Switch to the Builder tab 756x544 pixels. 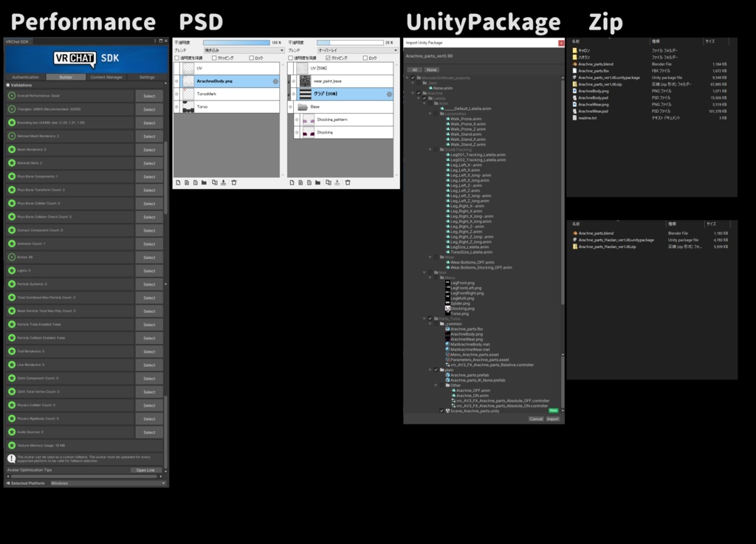pos(66,77)
